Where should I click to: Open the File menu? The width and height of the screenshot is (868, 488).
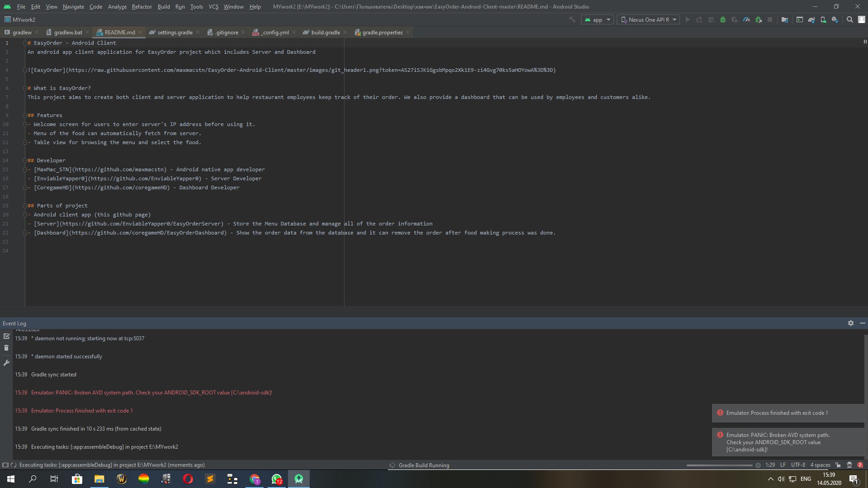click(21, 7)
